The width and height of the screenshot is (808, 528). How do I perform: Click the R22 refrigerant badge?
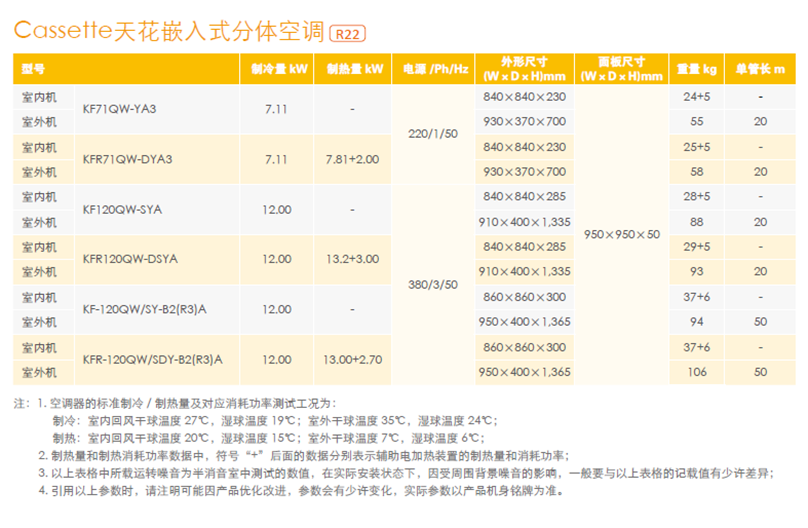click(x=347, y=33)
